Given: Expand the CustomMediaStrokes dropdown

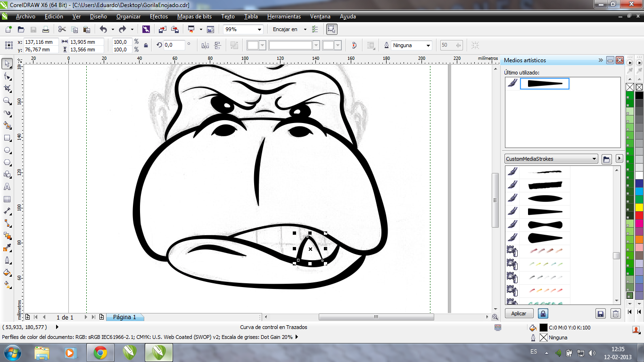Looking at the screenshot, I should (x=594, y=159).
